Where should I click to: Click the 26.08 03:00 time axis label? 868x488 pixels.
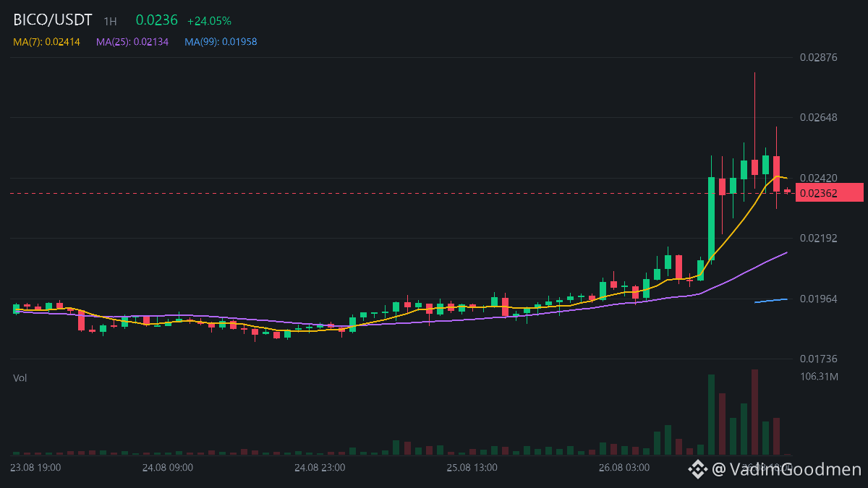click(x=624, y=468)
